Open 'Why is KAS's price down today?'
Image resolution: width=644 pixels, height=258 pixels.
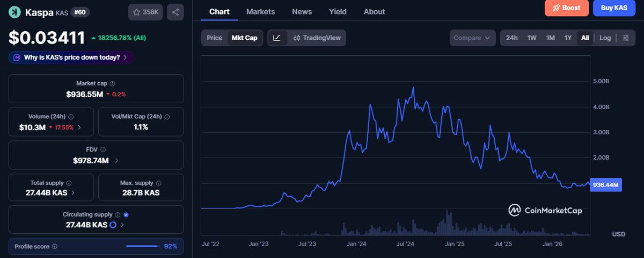pos(71,57)
